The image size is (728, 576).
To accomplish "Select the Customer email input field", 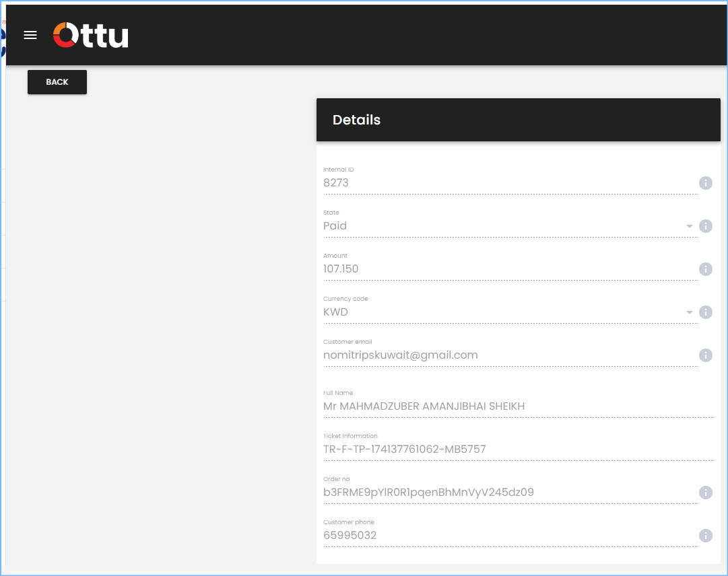I will click(x=510, y=355).
